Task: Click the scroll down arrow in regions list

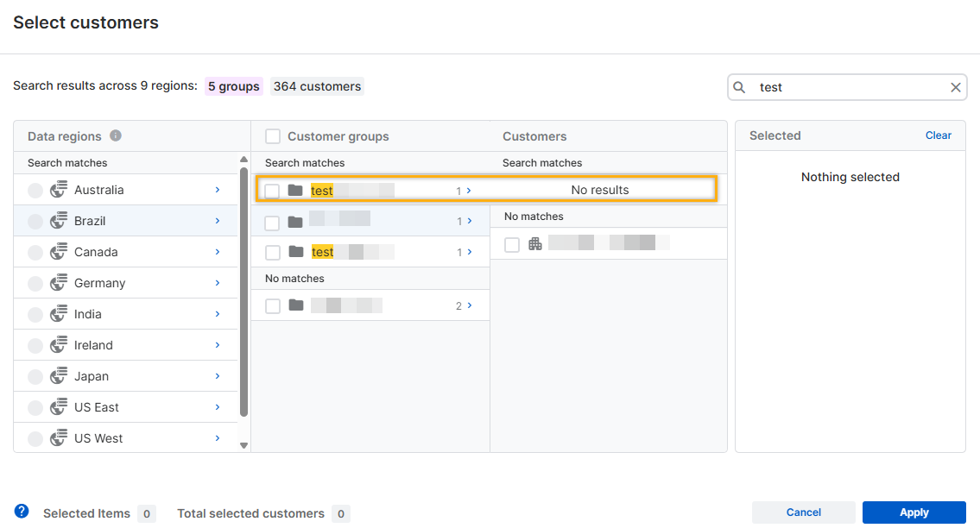Action: click(243, 445)
